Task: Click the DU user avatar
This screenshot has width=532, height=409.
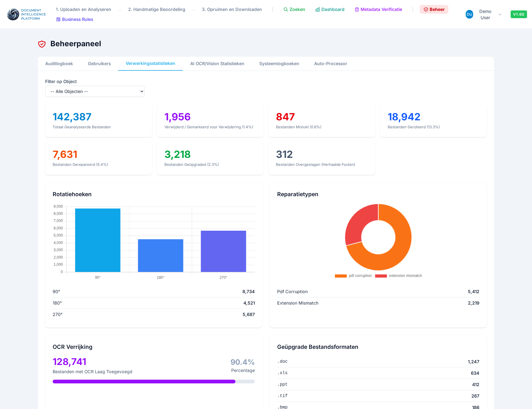Action: pos(469,14)
